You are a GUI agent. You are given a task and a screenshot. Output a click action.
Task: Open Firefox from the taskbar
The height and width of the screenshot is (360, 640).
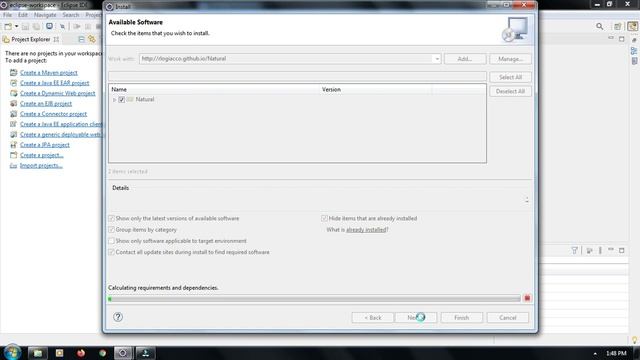coord(81,353)
